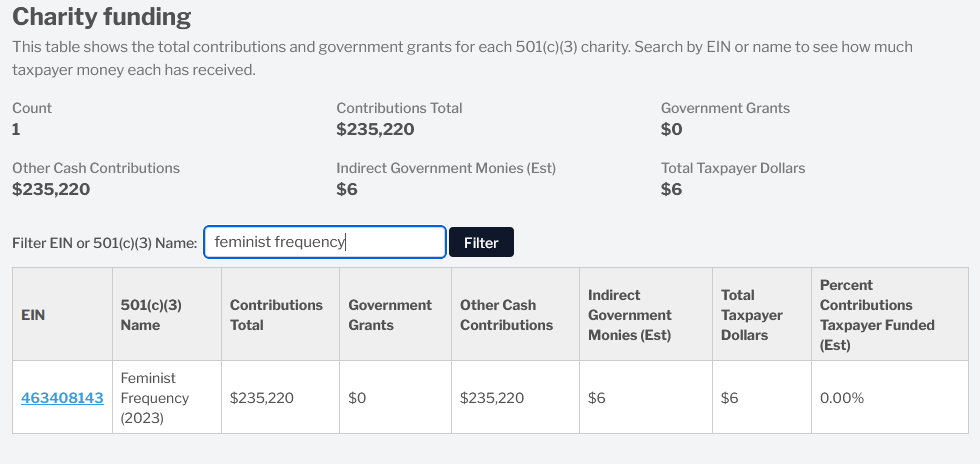Image resolution: width=980 pixels, height=464 pixels.
Task: Select the $0 Government Grants table cell
Action: pyautogui.click(x=358, y=398)
